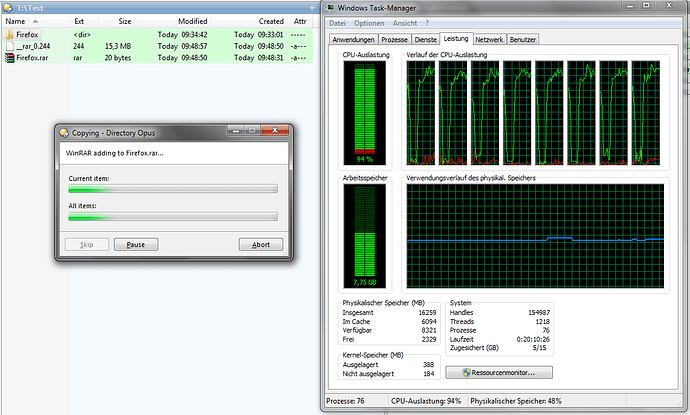Click the physical memory usage history graph
This screenshot has width=690, height=415.
(x=535, y=236)
